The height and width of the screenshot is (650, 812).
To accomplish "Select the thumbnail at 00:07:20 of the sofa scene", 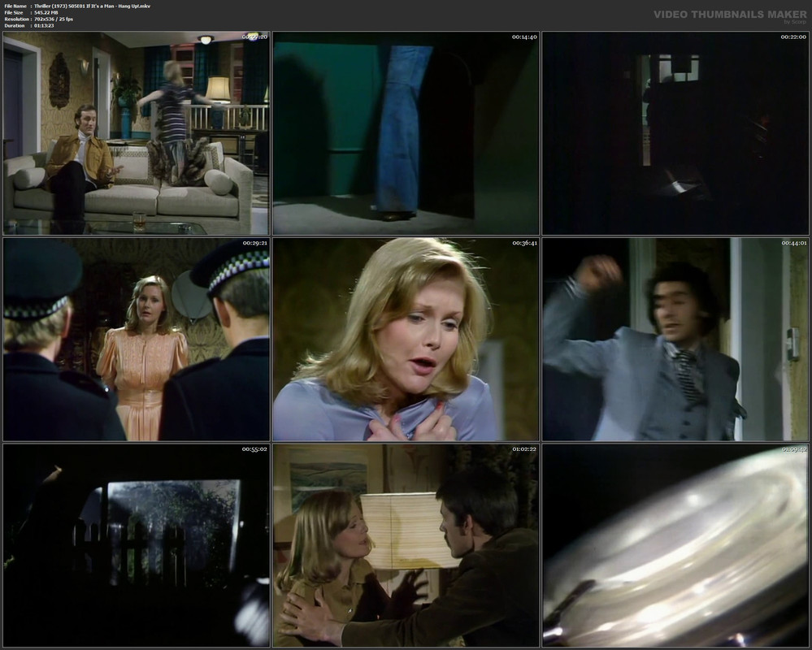I will (x=137, y=133).
